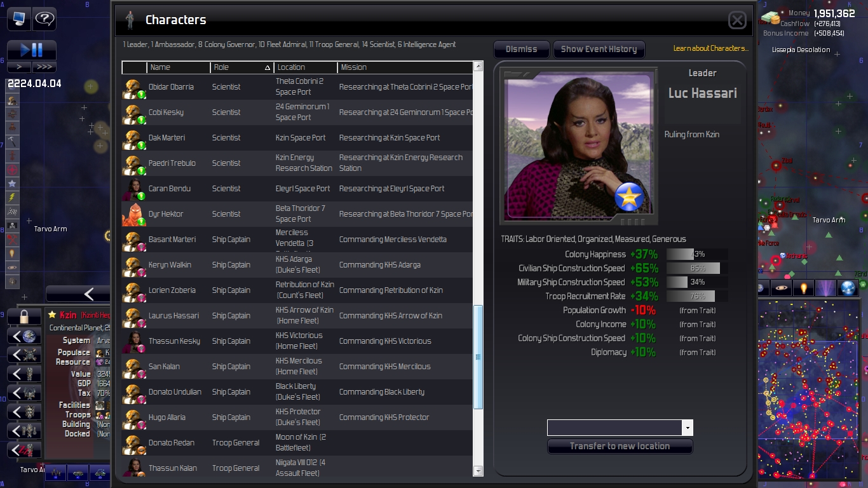
Task: Click the portrait column header cell
Action: tap(135, 67)
